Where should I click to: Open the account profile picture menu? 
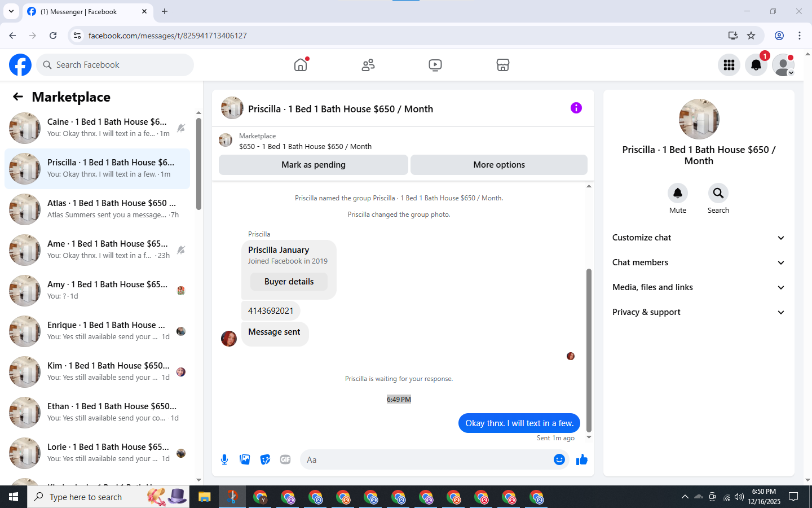click(783, 65)
